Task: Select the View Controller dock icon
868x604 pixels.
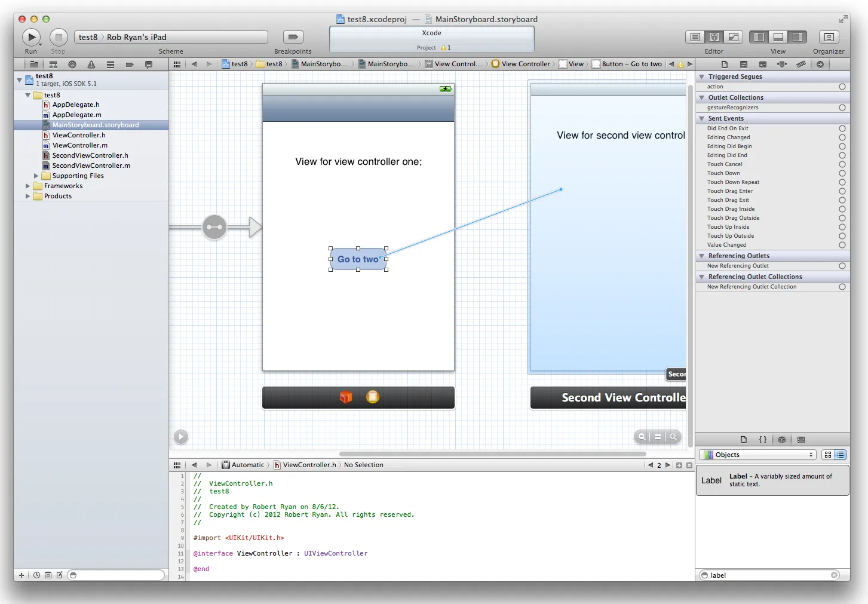Action: pyautogui.click(x=373, y=397)
